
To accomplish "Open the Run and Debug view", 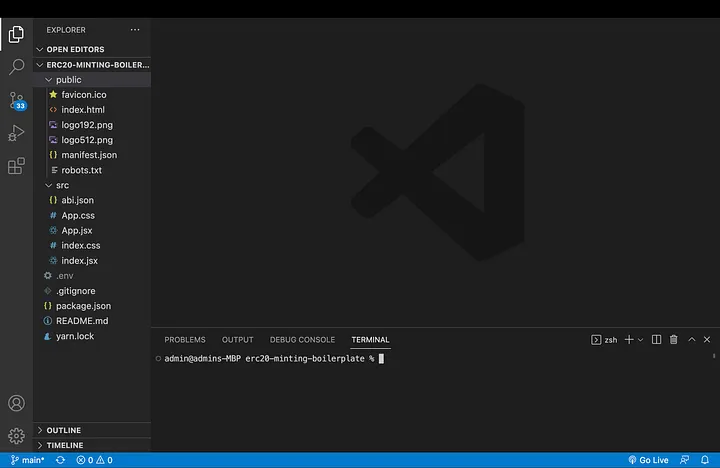I will pyautogui.click(x=16, y=133).
